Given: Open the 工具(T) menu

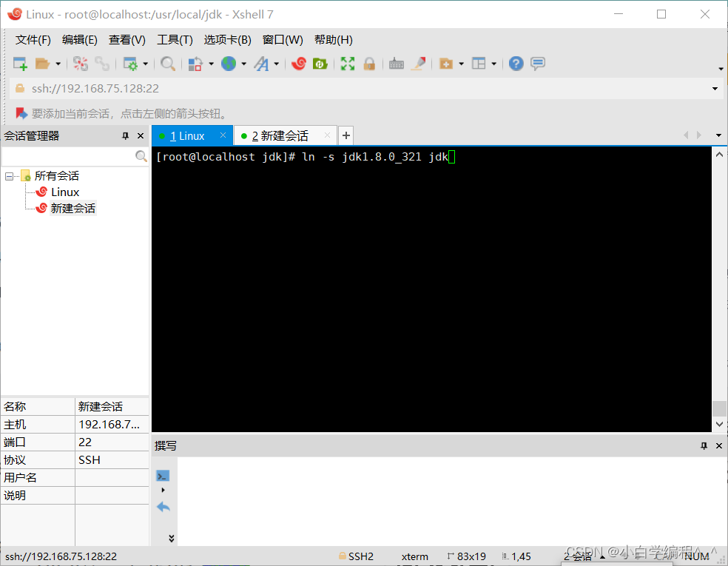Looking at the screenshot, I should pos(175,40).
